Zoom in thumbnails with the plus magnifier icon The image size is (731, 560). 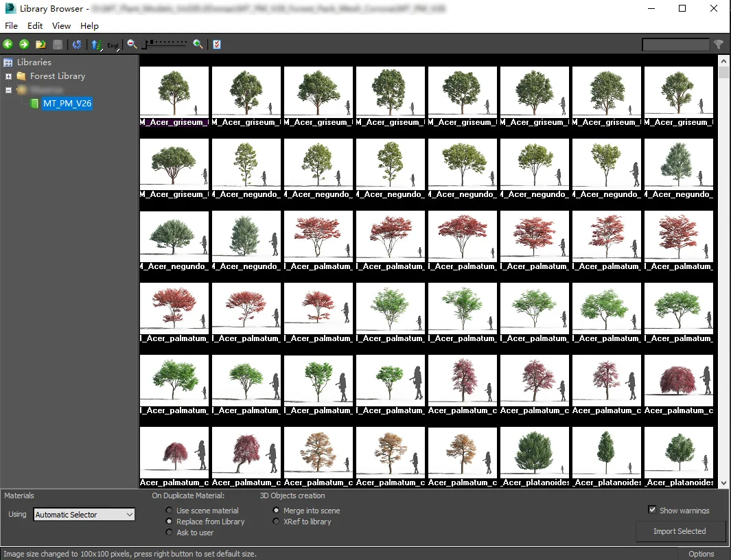click(x=198, y=44)
